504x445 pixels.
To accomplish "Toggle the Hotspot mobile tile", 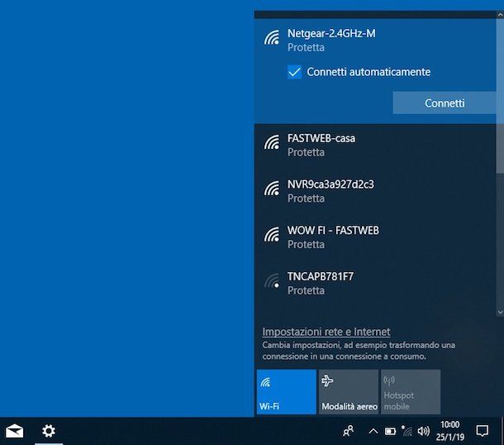I will (410, 391).
